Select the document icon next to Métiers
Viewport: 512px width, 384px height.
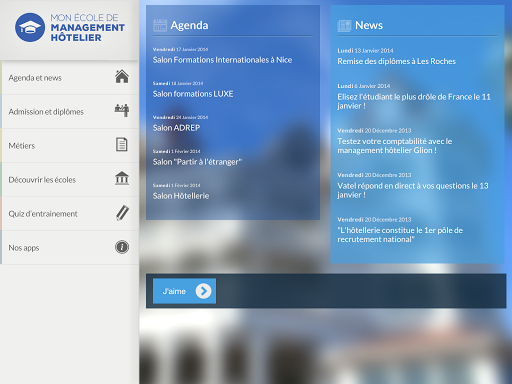coord(122,144)
